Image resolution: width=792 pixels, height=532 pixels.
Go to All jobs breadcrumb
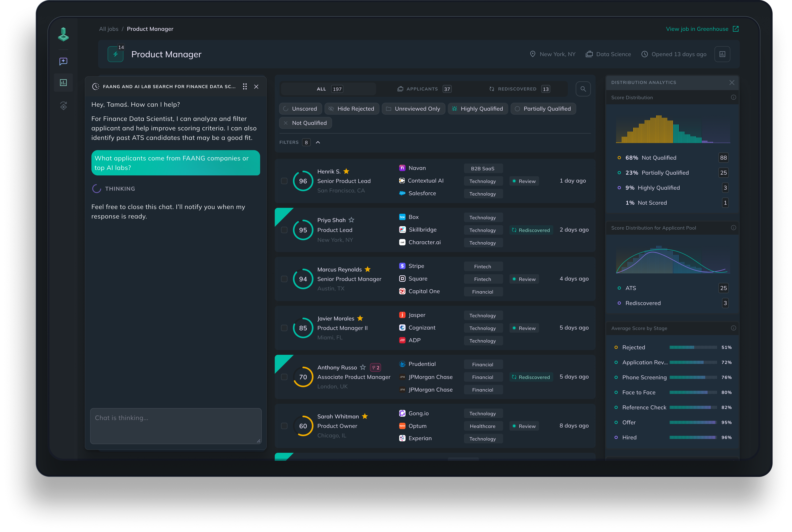[109, 29]
